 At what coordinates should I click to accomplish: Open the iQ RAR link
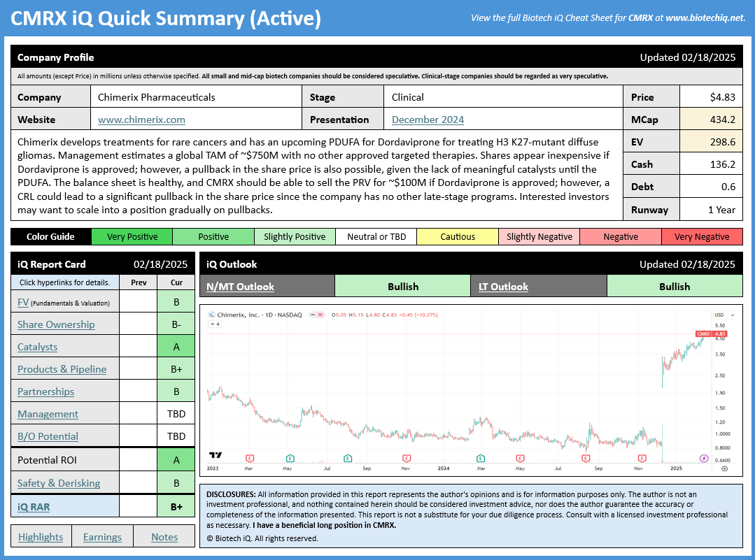tap(34, 507)
